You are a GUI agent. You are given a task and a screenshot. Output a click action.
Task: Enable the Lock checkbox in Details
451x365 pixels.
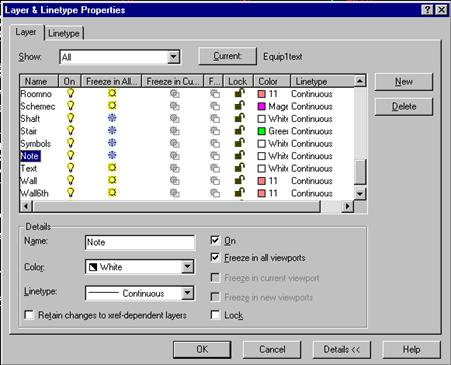coord(215,315)
